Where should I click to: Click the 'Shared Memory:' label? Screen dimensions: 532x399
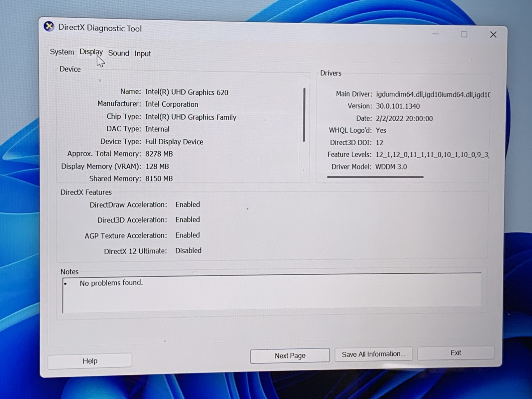(115, 179)
